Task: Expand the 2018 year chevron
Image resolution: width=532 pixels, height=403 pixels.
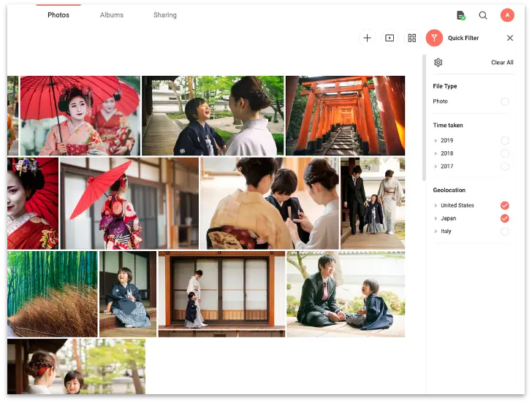Action: coord(436,153)
